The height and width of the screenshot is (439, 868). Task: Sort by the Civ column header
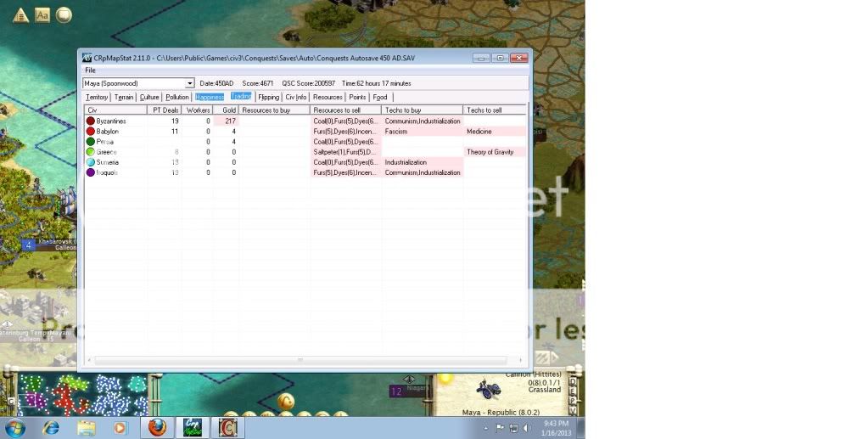coord(115,110)
